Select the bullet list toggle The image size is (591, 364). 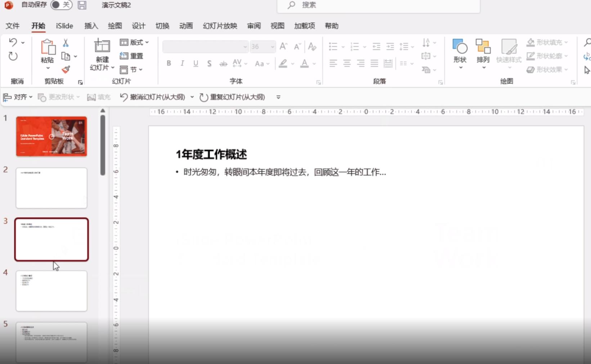(333, 46)
